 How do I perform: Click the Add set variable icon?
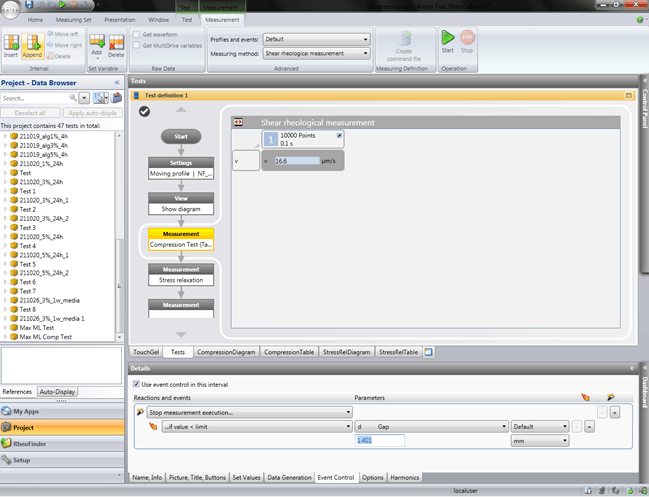click(97, 43)
